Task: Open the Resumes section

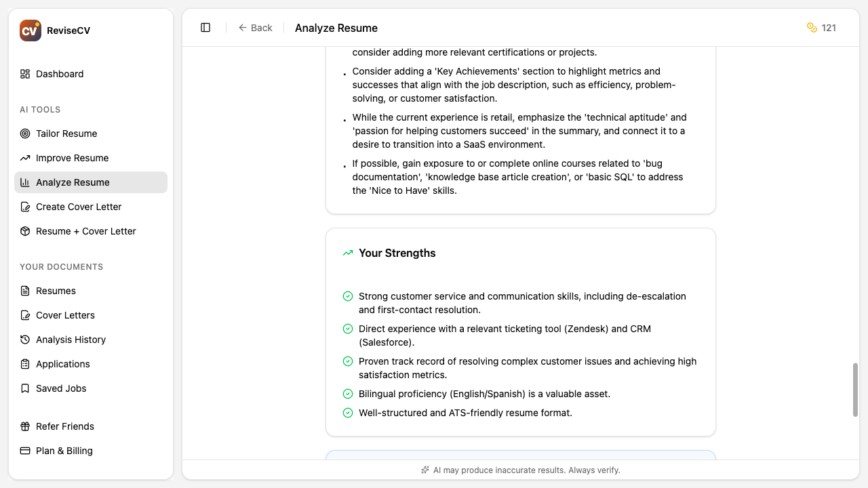Action: (56, 291)
